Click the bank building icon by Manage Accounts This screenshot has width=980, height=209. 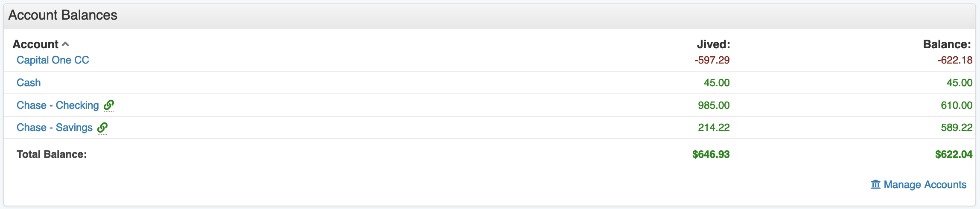[875, 184]
